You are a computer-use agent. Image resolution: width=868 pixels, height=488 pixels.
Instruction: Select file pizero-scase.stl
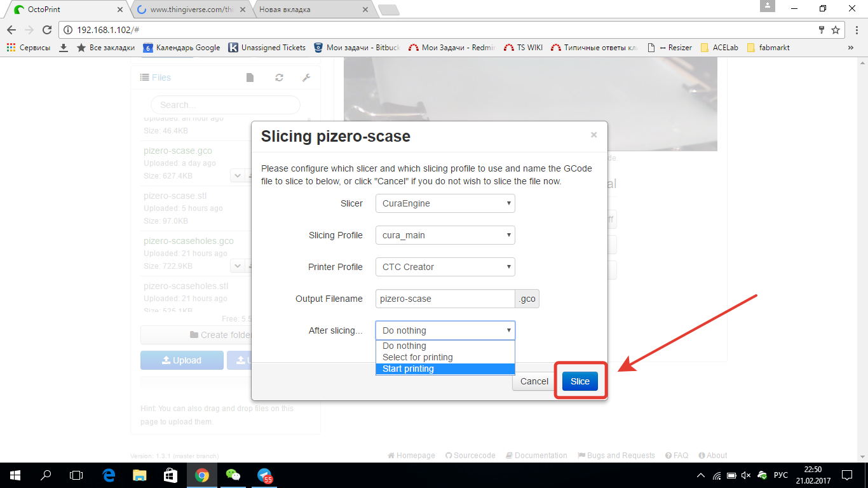click(175, 196)
